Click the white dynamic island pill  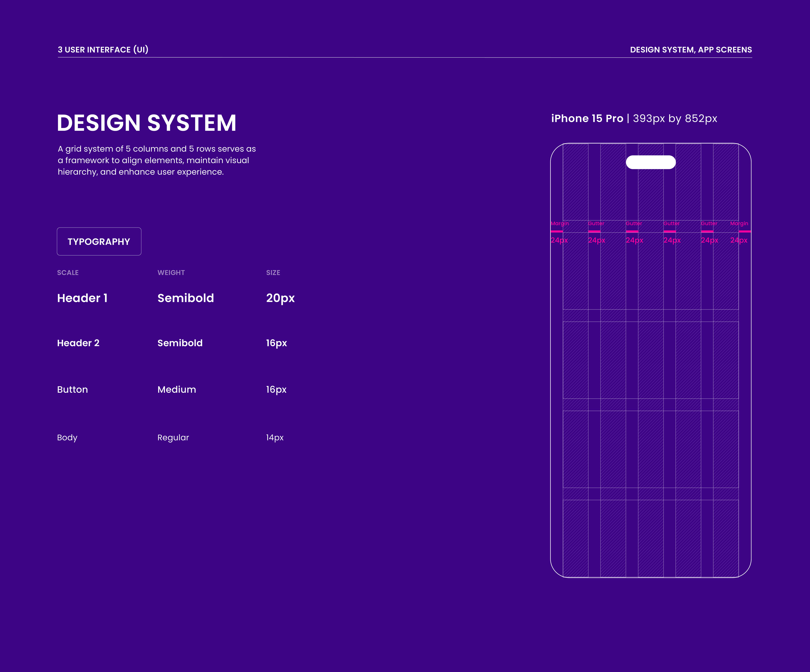pos(650,162)
